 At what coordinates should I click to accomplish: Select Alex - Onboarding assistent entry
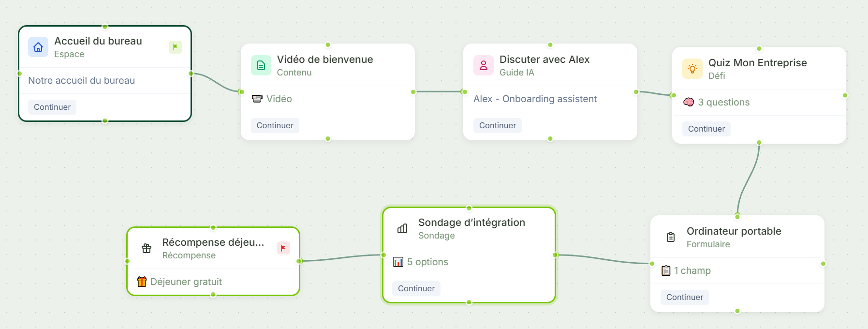[535, 99]
